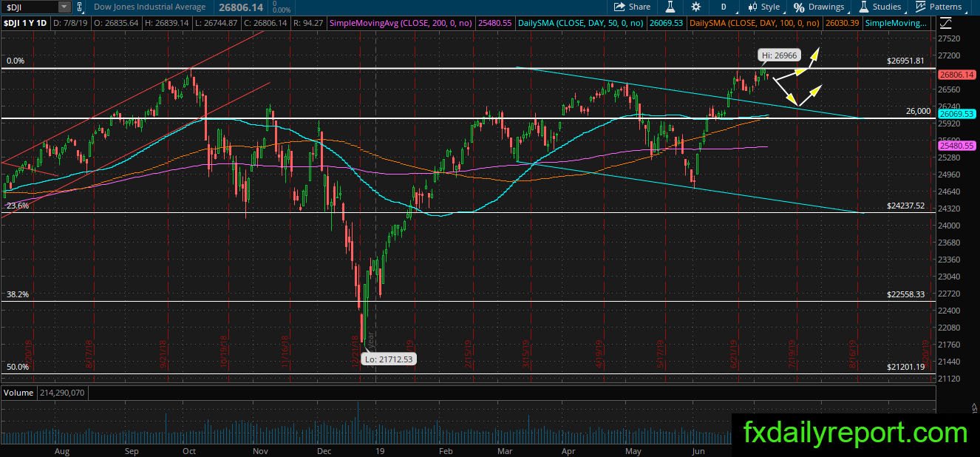Click the 38.2% retracement label

pos(17,294)
